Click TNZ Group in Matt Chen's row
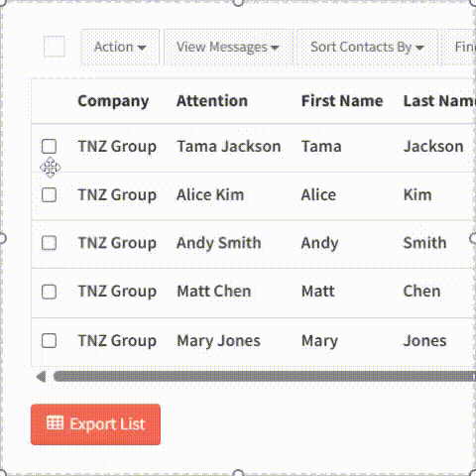476x476 pixels. (117, 292)
